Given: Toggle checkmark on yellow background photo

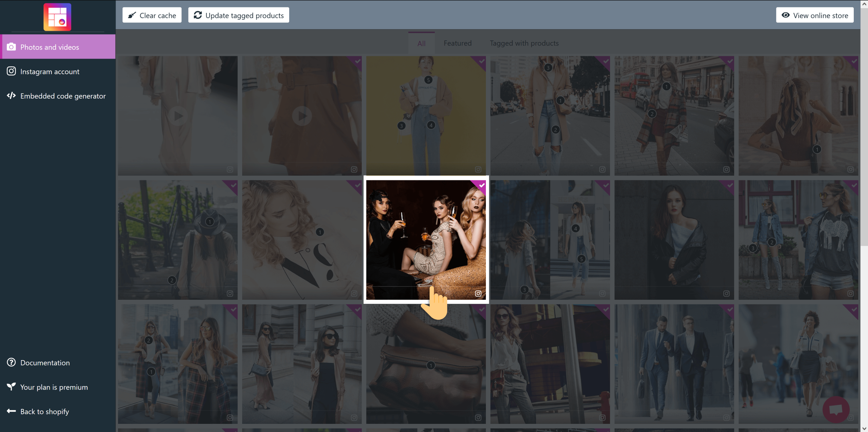Looking at the screenshot, I should pos(481,61).
